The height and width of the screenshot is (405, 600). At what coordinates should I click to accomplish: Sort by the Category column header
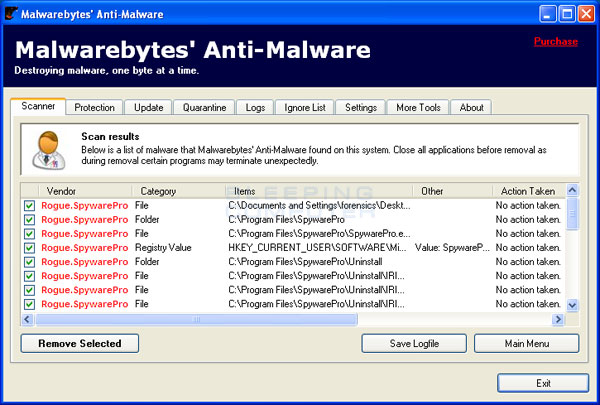(x=179, y=191)
